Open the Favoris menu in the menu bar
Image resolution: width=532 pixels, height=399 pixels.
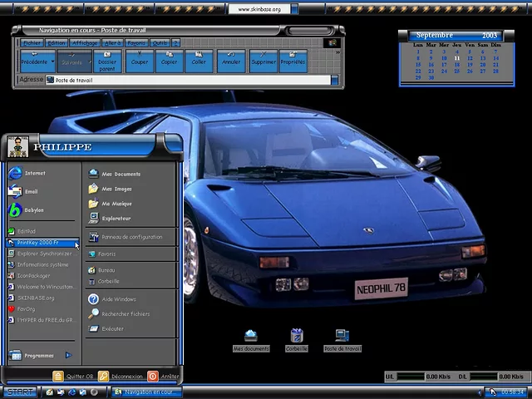[x=136, y=42]
